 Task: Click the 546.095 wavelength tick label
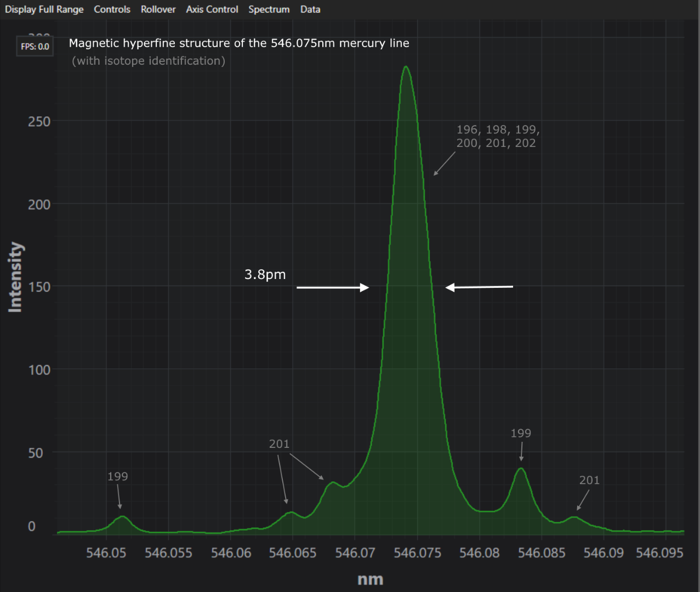click(x=660, y=553)
